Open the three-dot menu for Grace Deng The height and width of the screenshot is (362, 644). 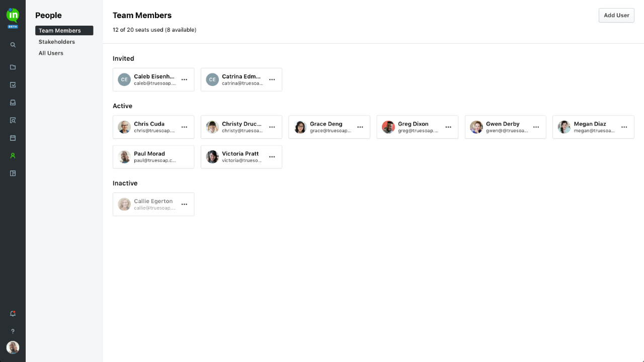(360, 127)
